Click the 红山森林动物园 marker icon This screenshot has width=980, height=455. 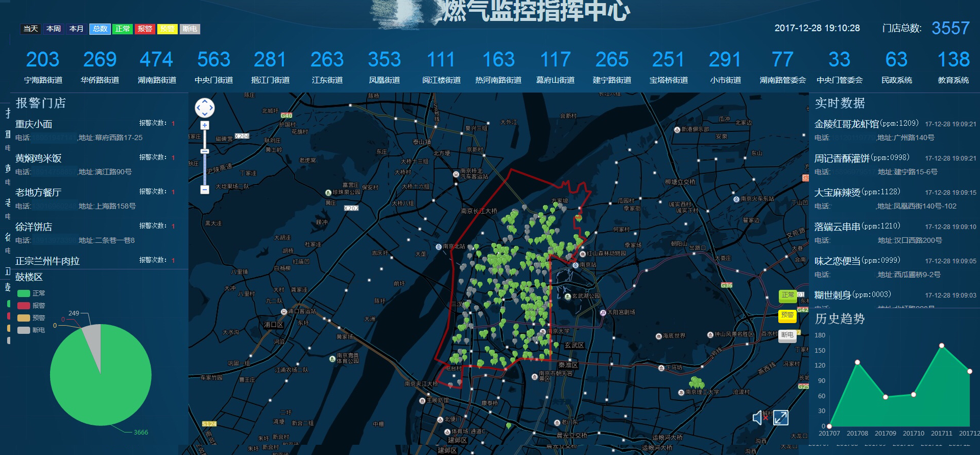point(582,253)
